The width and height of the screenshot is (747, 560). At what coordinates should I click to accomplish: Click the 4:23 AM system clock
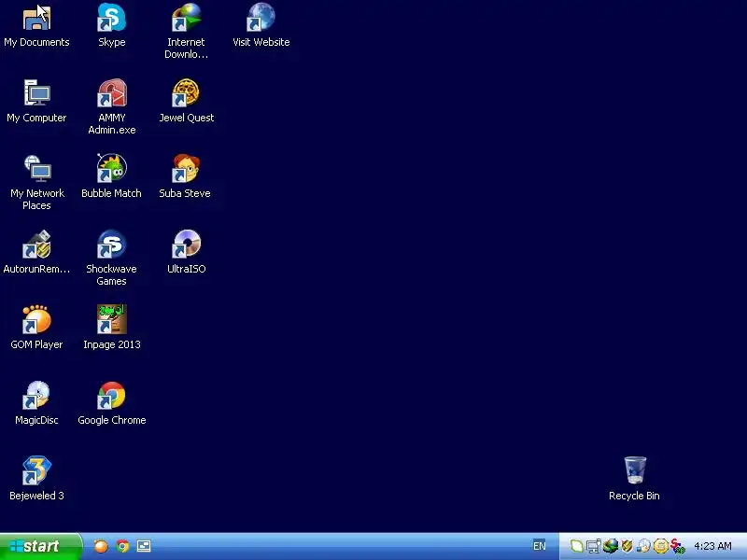712,546
